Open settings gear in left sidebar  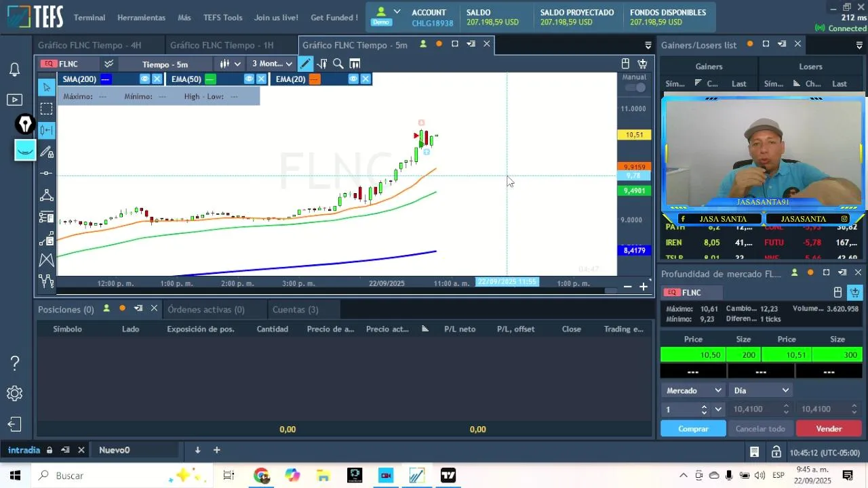(14, 394)
